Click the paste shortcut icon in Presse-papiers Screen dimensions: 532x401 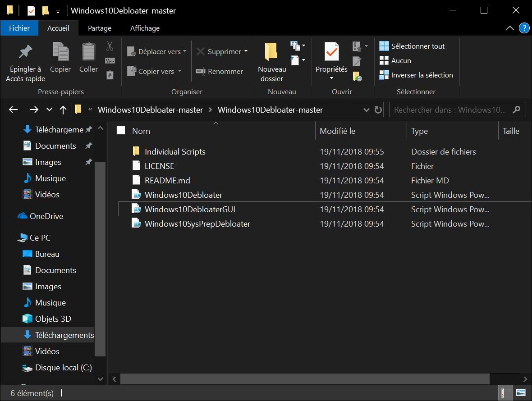pos(110,74)
